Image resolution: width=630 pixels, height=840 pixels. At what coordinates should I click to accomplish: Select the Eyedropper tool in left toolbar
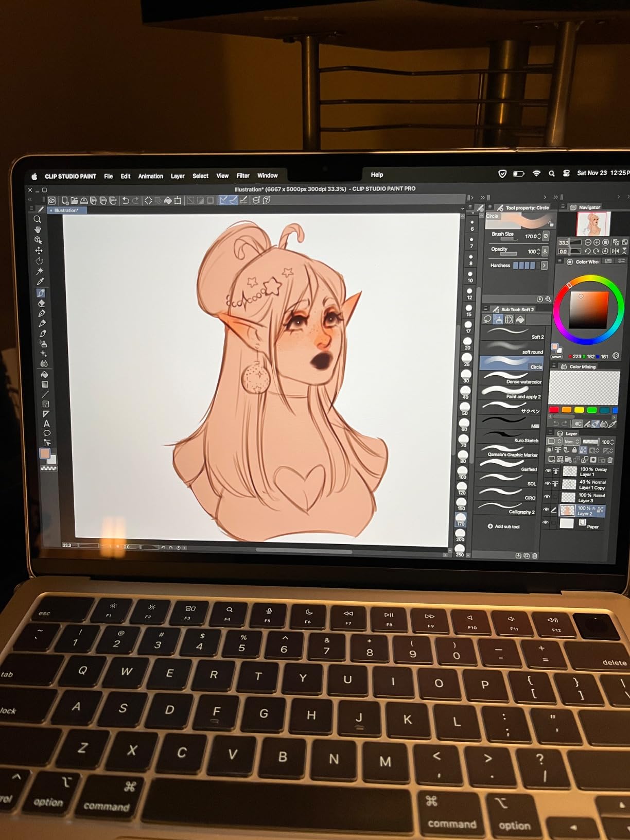click(40, 282)
